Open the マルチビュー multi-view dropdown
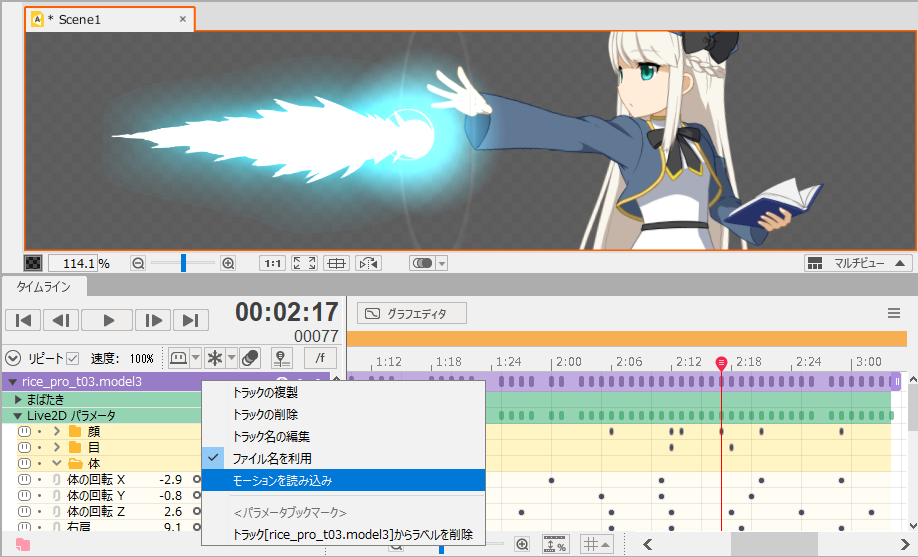 [859, 263]
